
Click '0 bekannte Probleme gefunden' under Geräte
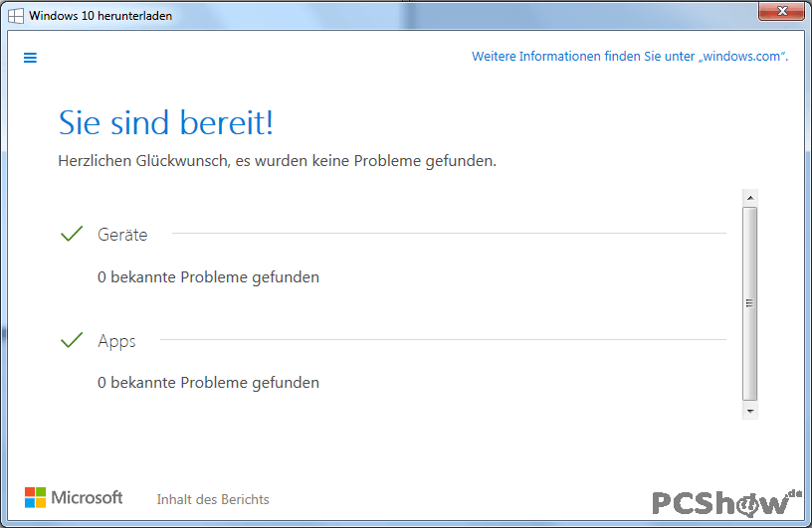208,277
